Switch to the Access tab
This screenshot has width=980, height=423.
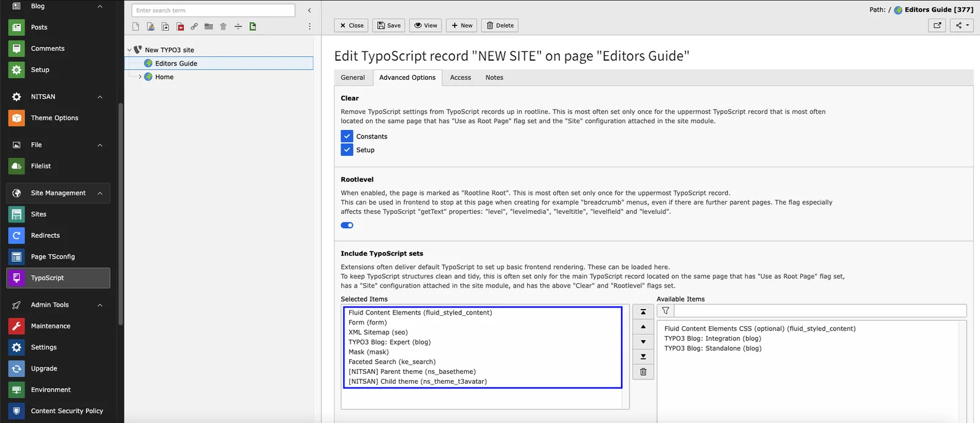pos(461,77)
